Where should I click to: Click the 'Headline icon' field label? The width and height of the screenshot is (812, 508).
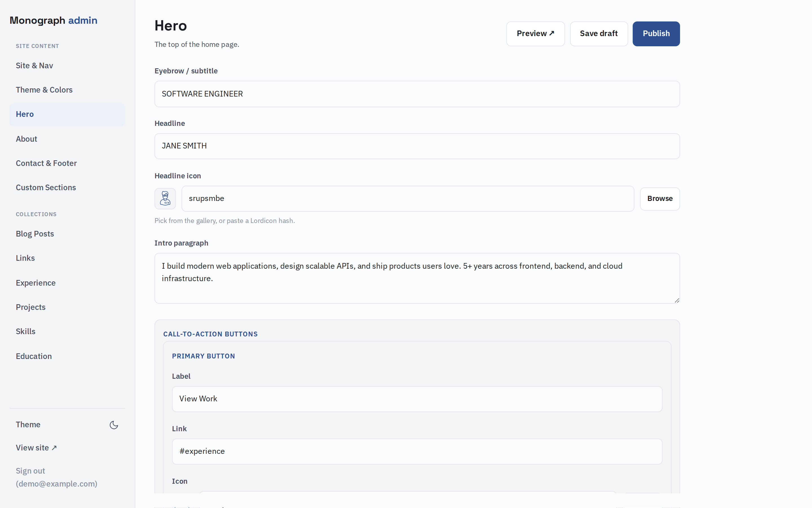pos(178,176)
